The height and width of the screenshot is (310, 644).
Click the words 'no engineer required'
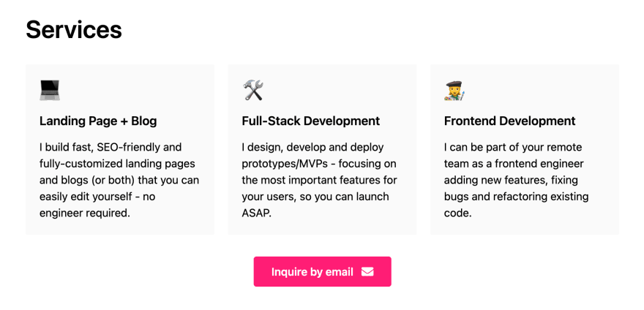97,205
